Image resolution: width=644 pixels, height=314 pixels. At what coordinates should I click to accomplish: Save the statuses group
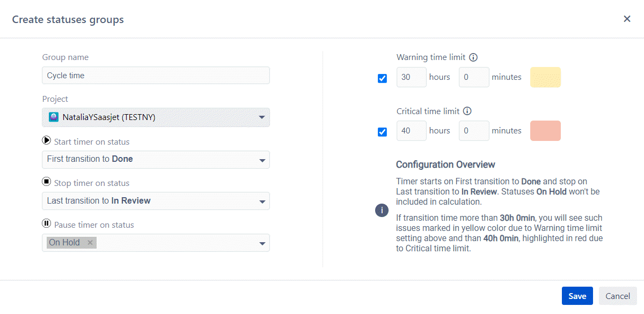point(577,295)
